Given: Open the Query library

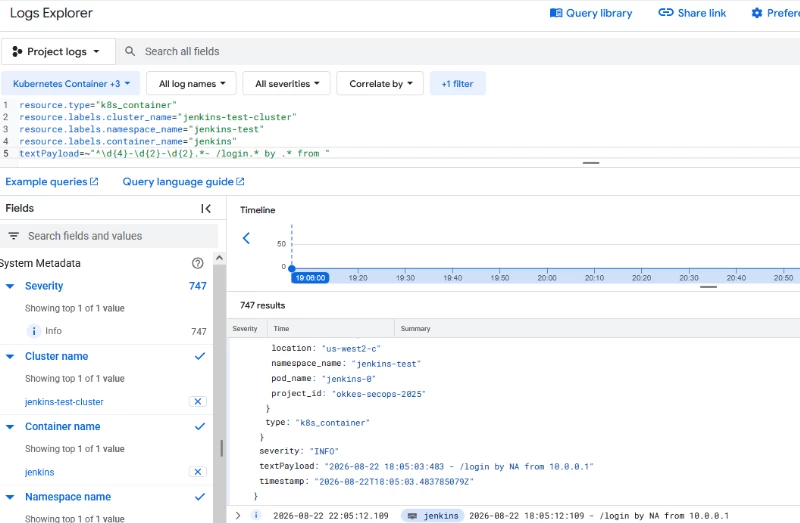Looking at the screenshot, I should (x=591, y=13).
